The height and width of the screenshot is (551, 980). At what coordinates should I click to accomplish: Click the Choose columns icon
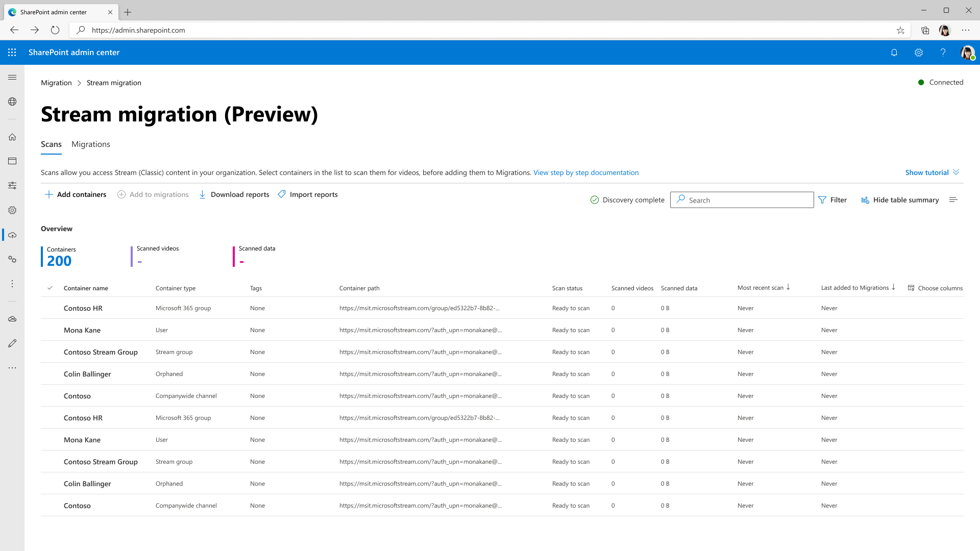pos(911,288)
